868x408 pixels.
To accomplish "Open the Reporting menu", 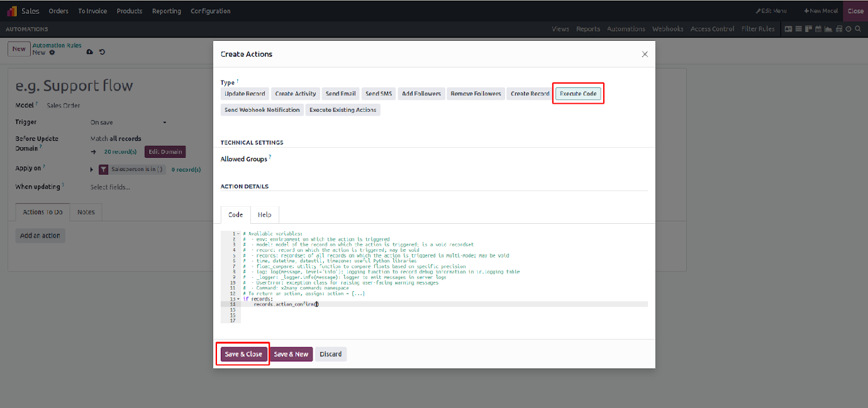I will pyautogui.click(x=166, y=11).
